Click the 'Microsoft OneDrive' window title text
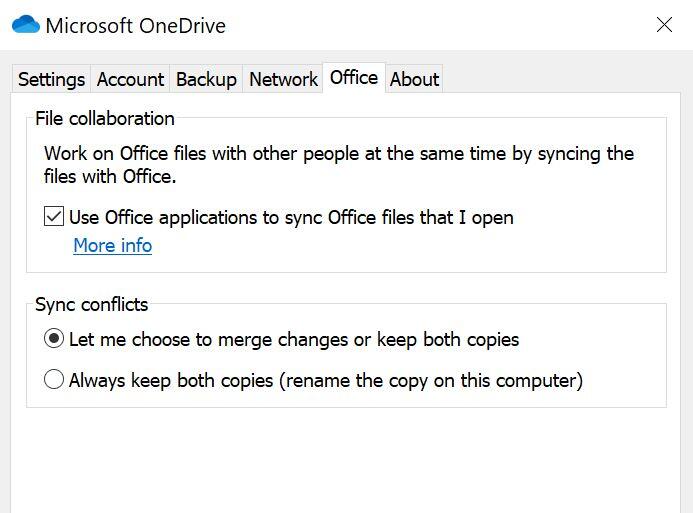Image resolution: width=693 pixels, height=513 pixels. click(135, 25)
